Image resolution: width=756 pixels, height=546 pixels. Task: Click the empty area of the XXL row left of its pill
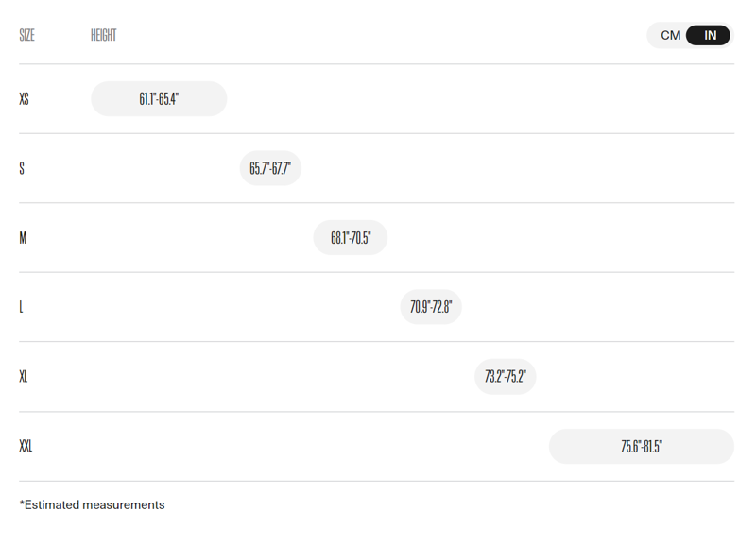[x=283, y=446]
